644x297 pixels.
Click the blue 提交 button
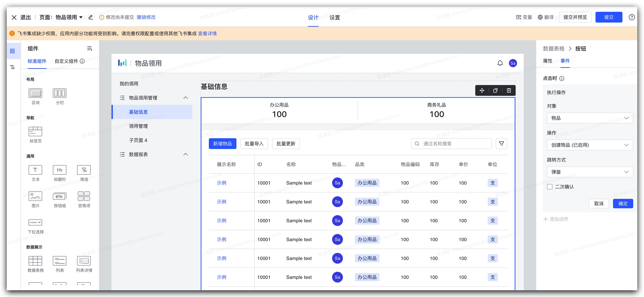[x=609, y=17]
